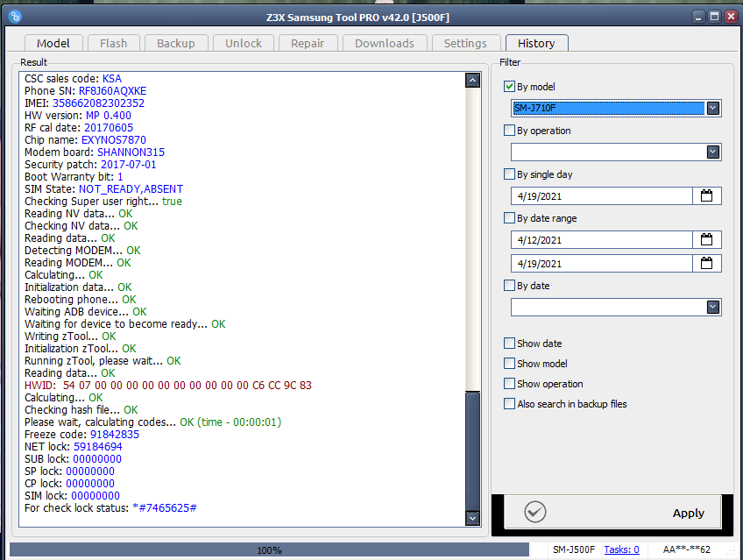
Task: Click the SP lock 00000000 value
Action: pos(90,471)
